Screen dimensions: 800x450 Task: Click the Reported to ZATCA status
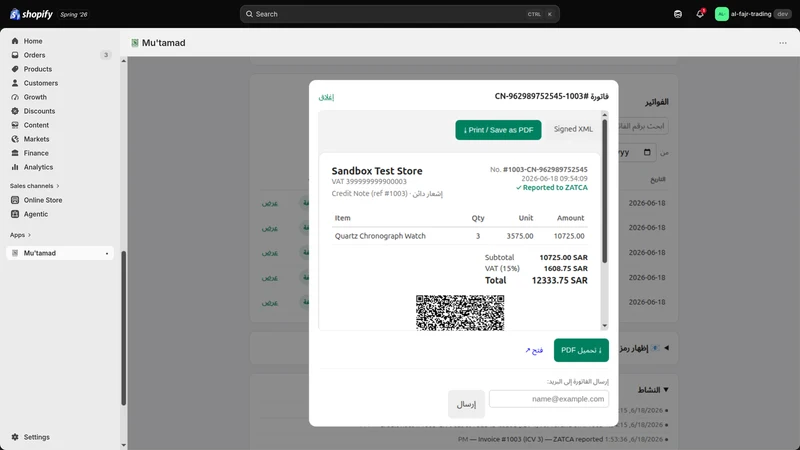(x=552, y=188)
